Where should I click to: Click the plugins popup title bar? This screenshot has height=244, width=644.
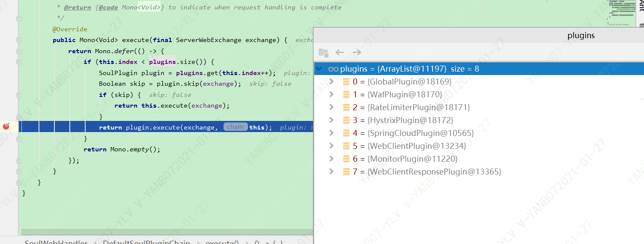(479, 36)
